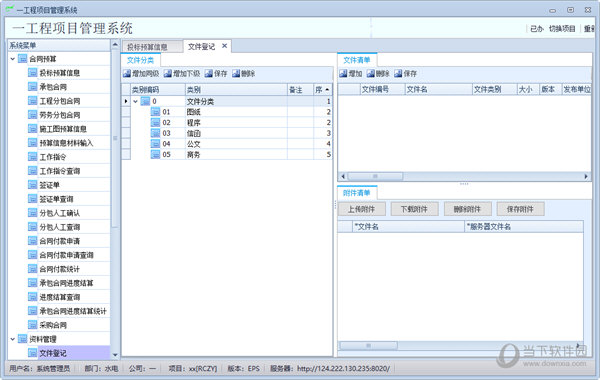Screen dimensions: 600x380
Task: Click the 上传附件 button
Action: (x=361, y=209)
